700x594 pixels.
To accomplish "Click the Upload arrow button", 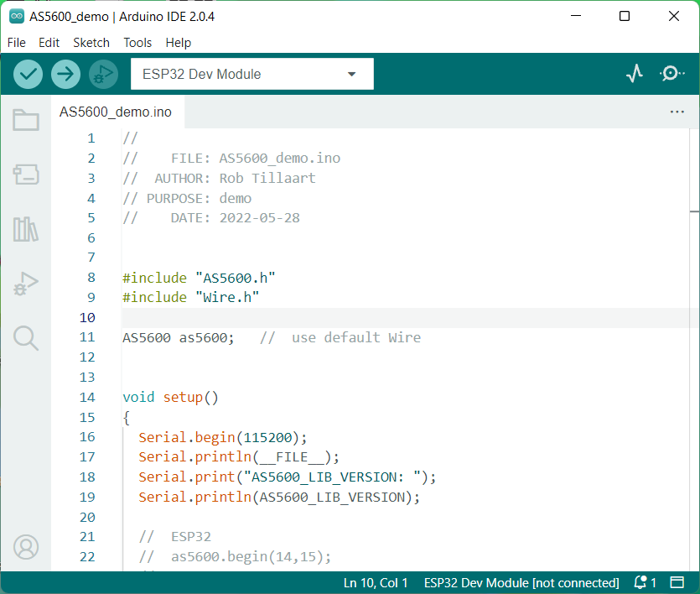I will 65,74.
